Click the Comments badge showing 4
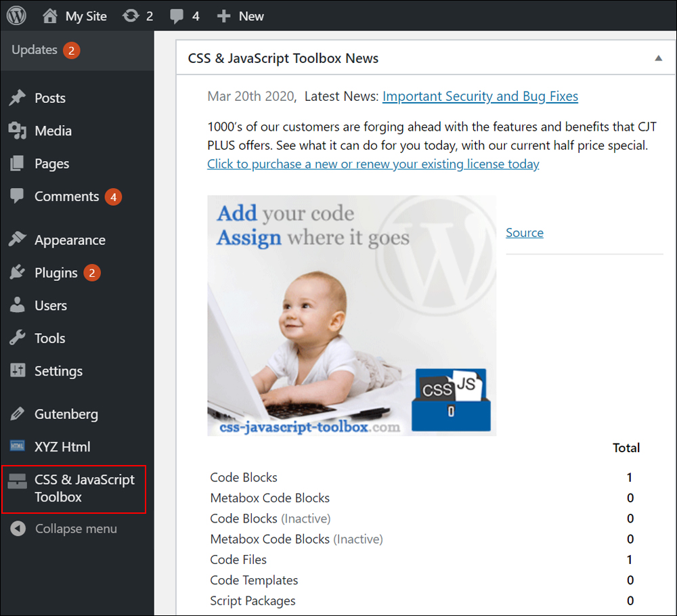Image resolution: width=677 pixels, height=616 pixels. (113, 197)
